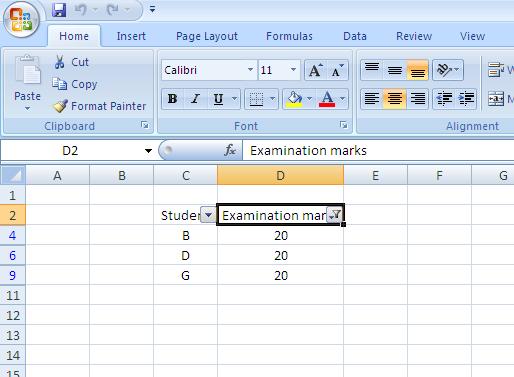
Task: Click the Paste button
Action: (x=27, y=83)
